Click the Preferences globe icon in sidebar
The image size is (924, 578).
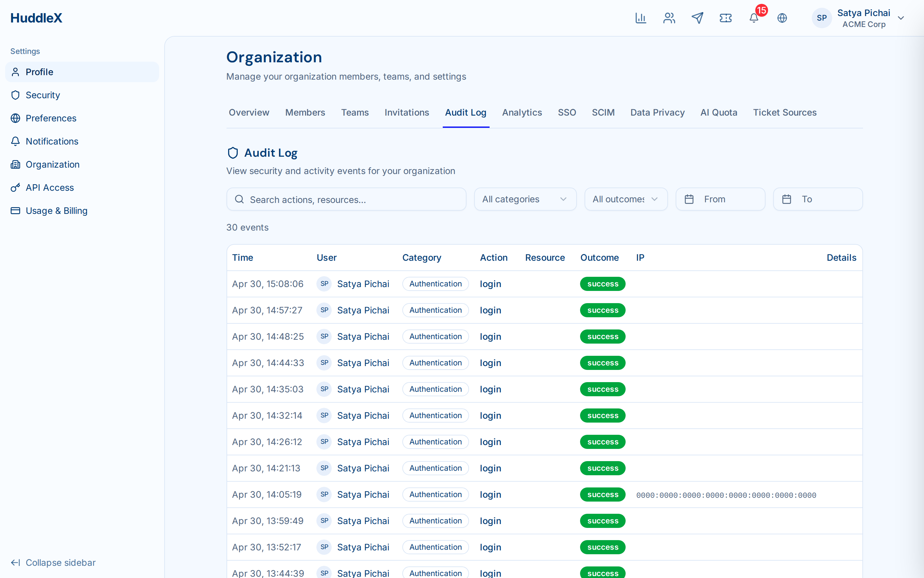point(15,118)
